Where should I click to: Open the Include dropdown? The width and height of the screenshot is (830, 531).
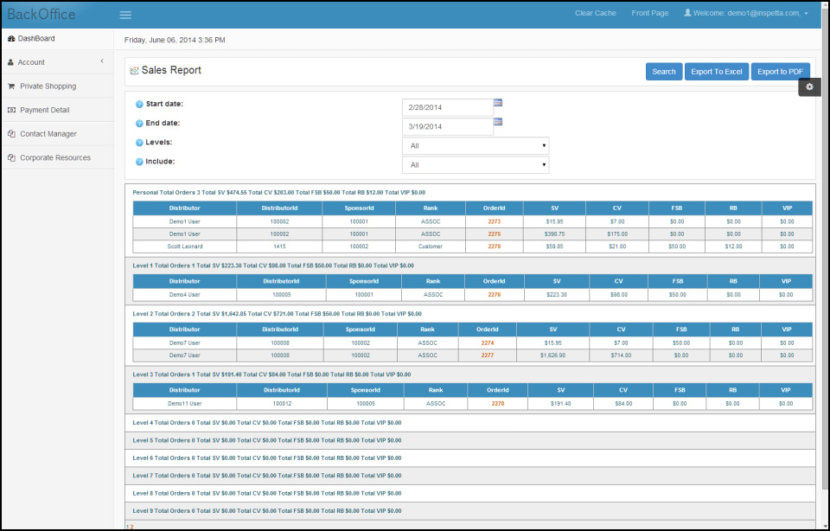(x=475, y=165)
